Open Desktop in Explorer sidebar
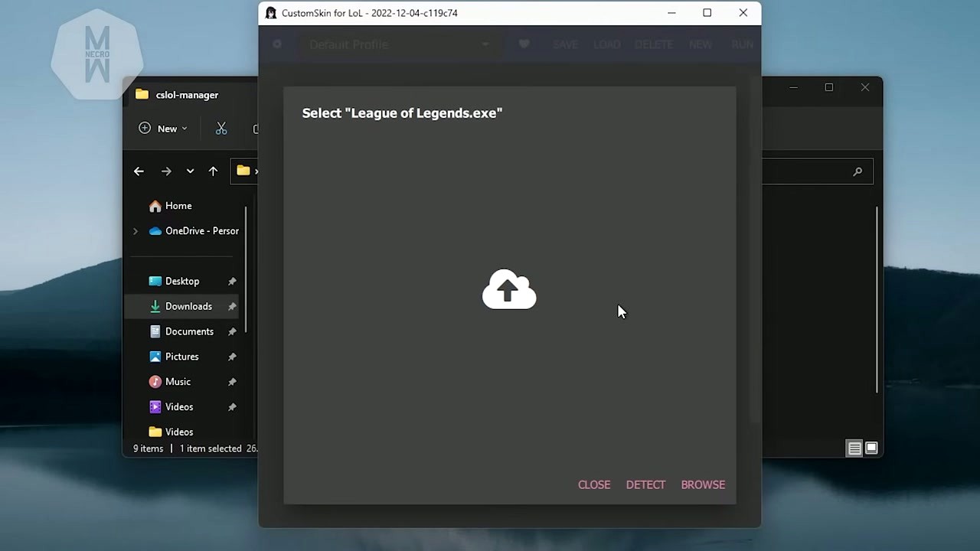980x551 pixels. point(184,281)
